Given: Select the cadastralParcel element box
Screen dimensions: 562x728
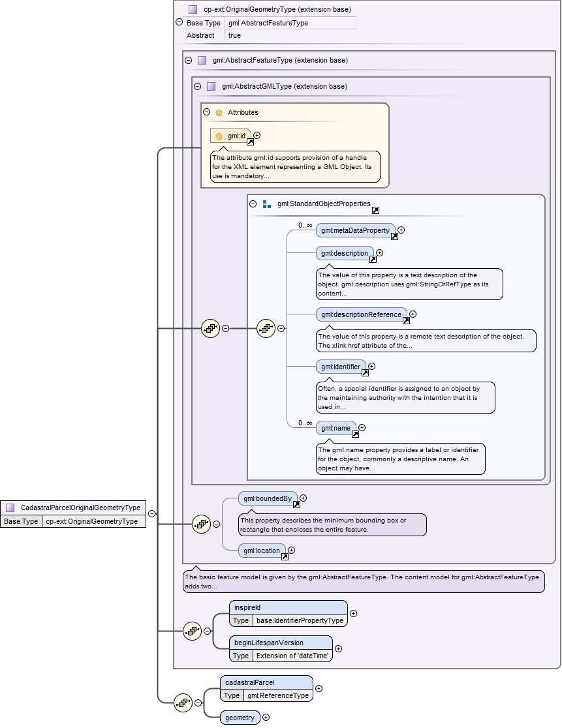Looking at the screenshot, I should pyautogui.click(x=266, y=689).
